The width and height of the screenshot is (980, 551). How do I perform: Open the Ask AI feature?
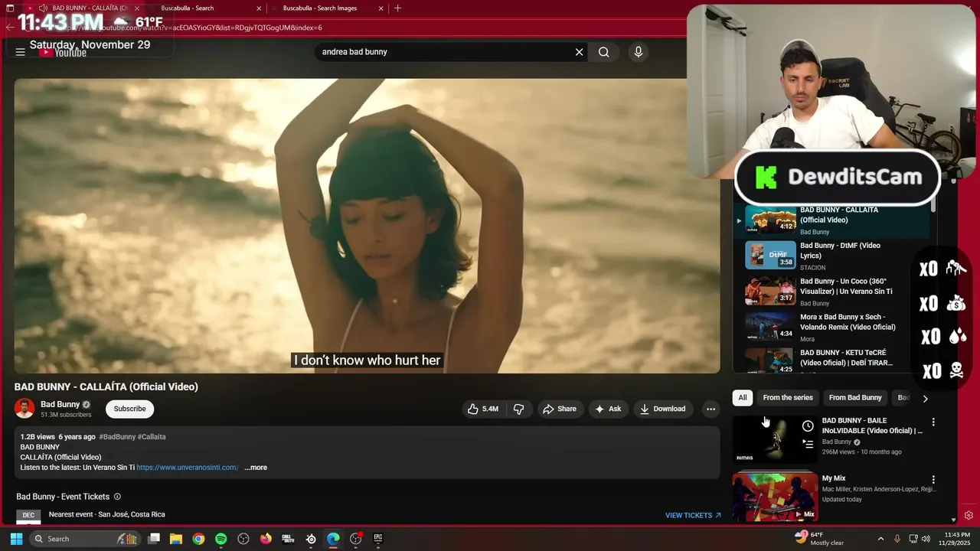click(608, 409)
